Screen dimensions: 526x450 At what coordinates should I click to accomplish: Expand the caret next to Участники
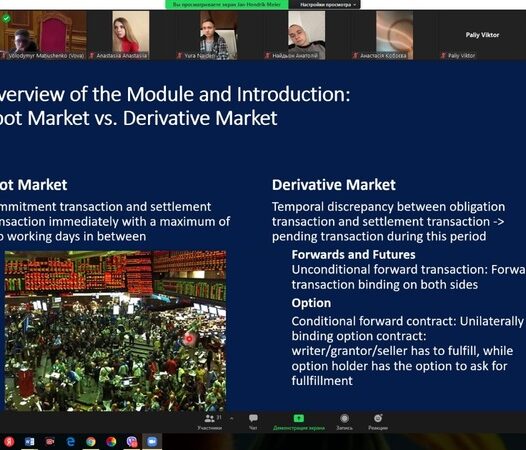tap(231, 419)
